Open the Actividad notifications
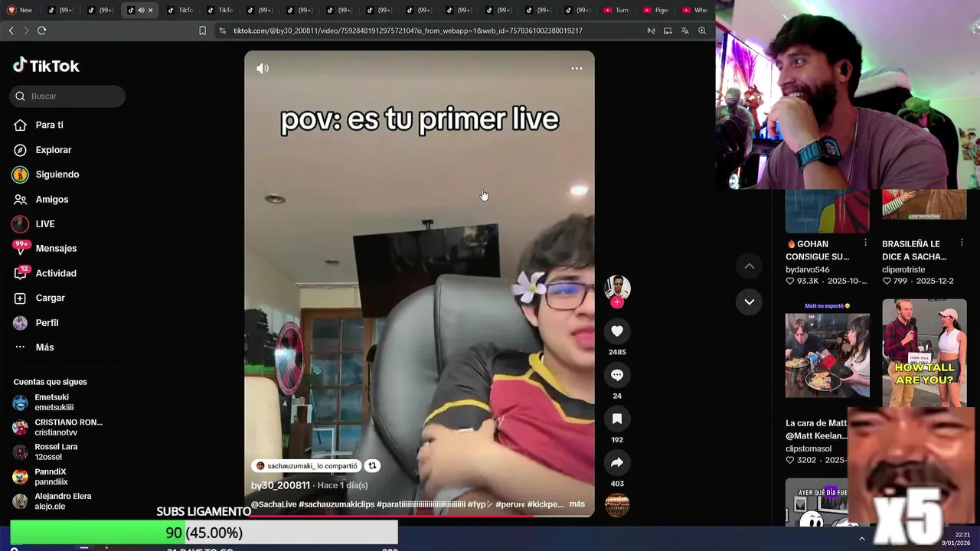Image resolution: width=980 pixels, height=551 pixels. coord(45,273)
